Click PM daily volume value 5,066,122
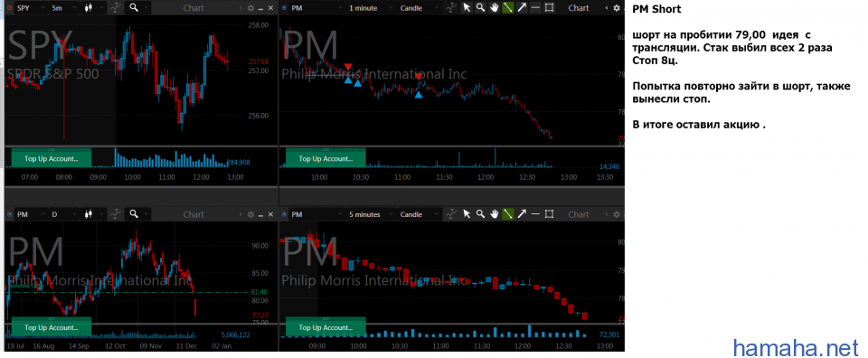Image resolution: width=868 pixels, height=358 pixels. [235, 334]
